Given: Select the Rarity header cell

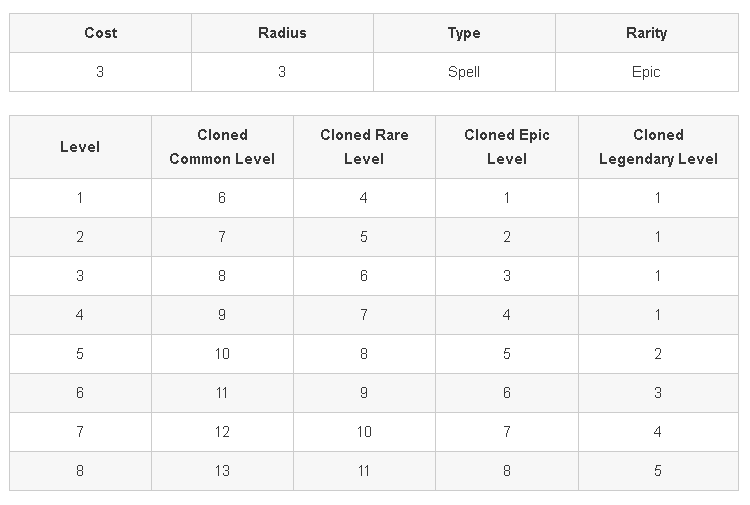Looking at the screenshot, I should click(x=647, y=33).
